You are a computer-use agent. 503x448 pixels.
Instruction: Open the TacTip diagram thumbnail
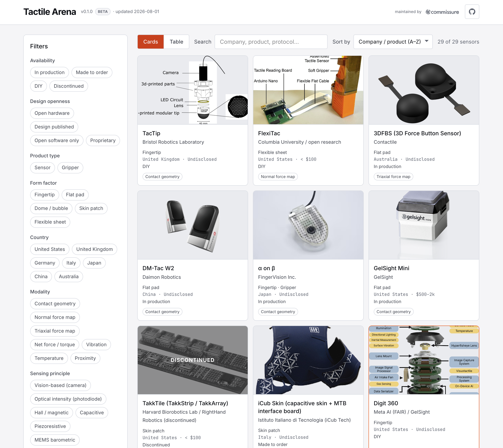(192, 90)
